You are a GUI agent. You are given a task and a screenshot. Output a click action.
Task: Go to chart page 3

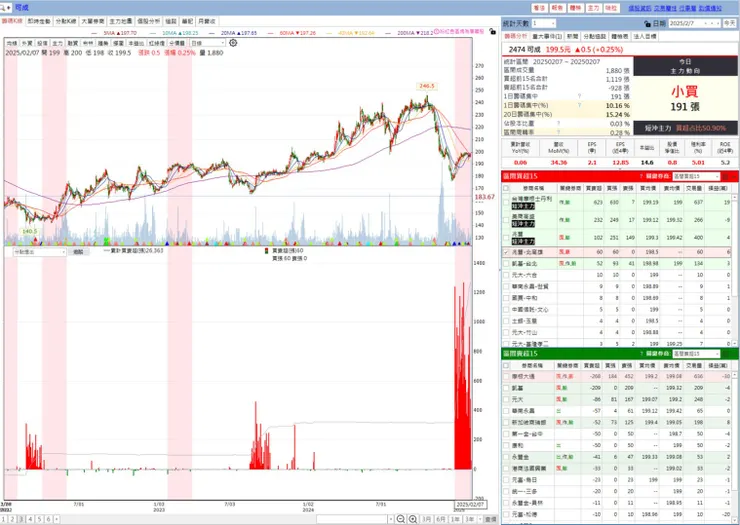pyautogui.click(x=21, y=519)
